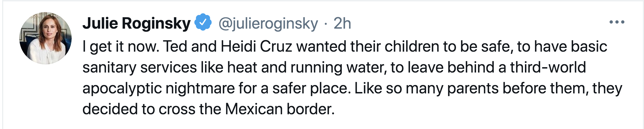This screenshot has height=129, width=644.
Task: Click "running water" in the tweet
Action: tap(339, 67)
